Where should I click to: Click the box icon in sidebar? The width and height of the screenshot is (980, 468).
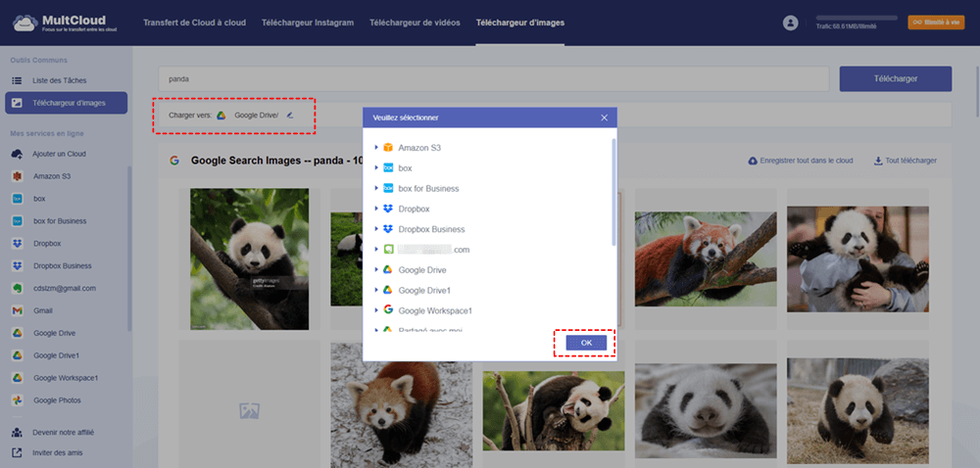click(18, 199)
